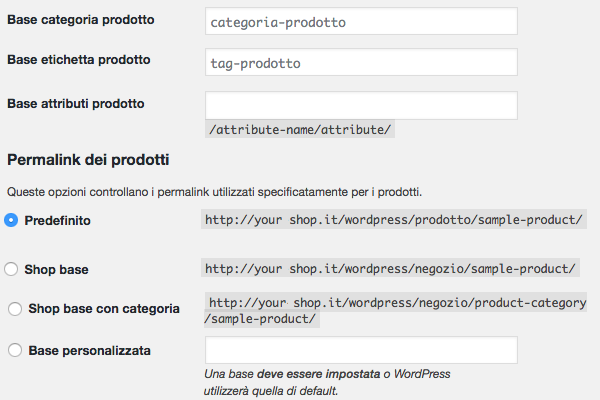Click the 'Shop base con categoria' label text
This screenshot has width=600, height=400.
click(104, 309)
